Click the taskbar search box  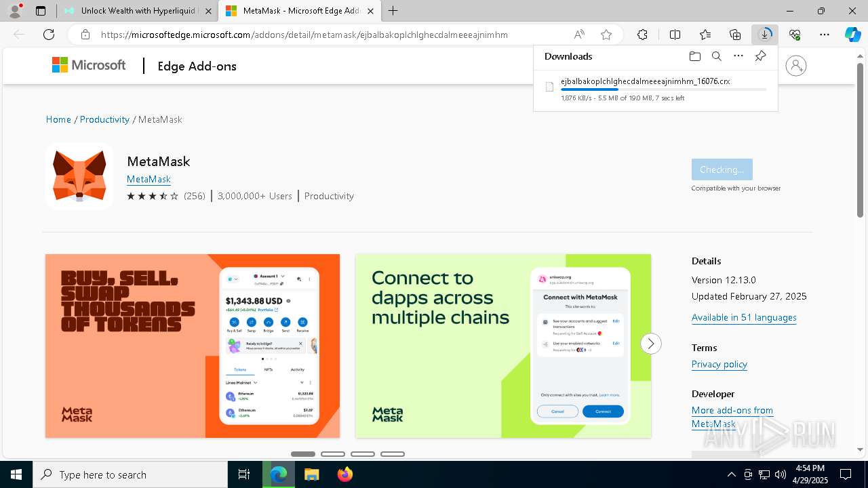pos(130,474)
